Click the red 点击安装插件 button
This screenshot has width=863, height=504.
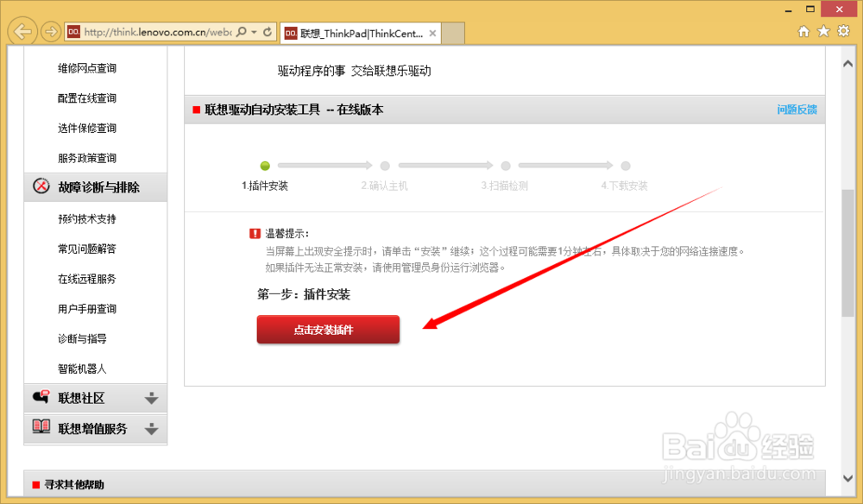328,330
